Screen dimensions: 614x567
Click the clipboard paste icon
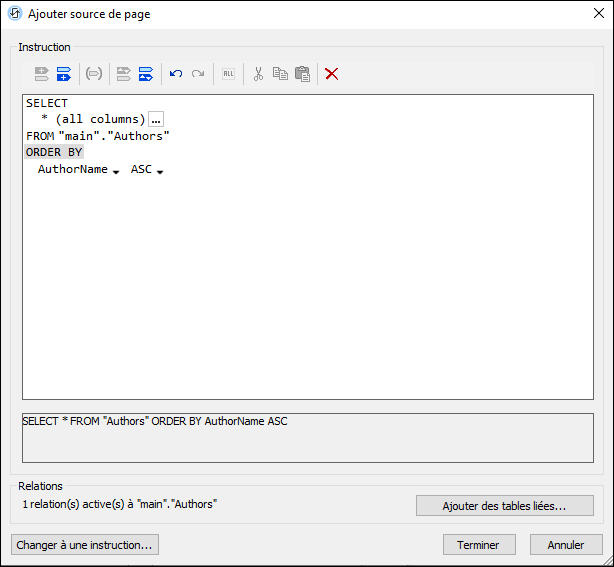point(302,74)
